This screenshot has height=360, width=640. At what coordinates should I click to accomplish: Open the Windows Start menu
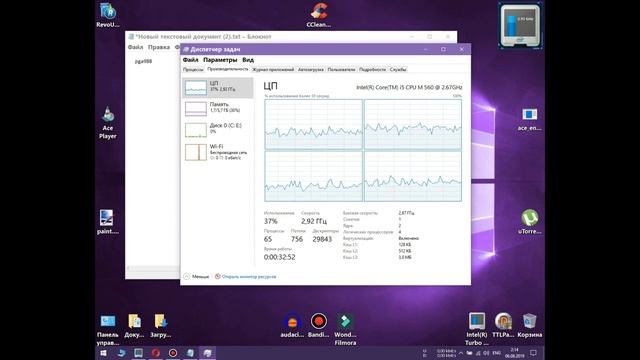coord(103,353)
